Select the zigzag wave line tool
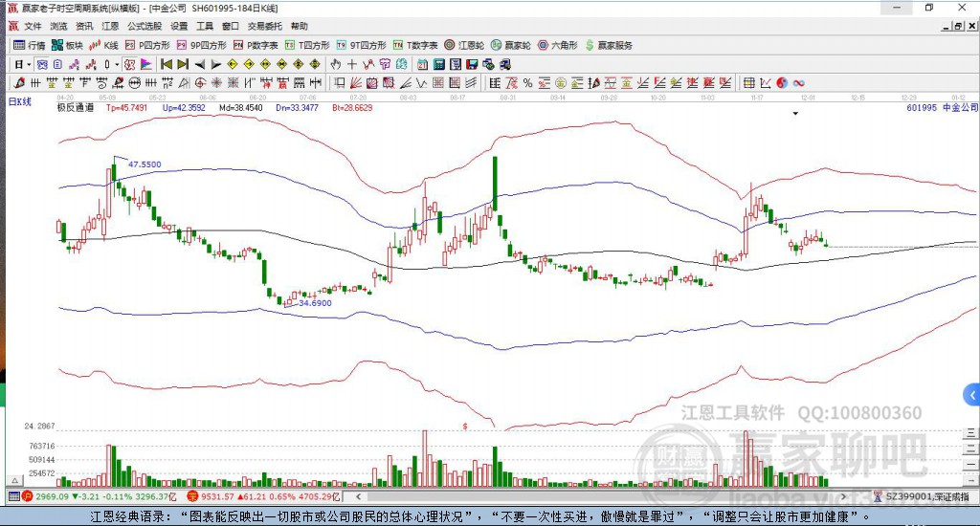The width and height of the screenshot is (980, 526). coord(422,83)
